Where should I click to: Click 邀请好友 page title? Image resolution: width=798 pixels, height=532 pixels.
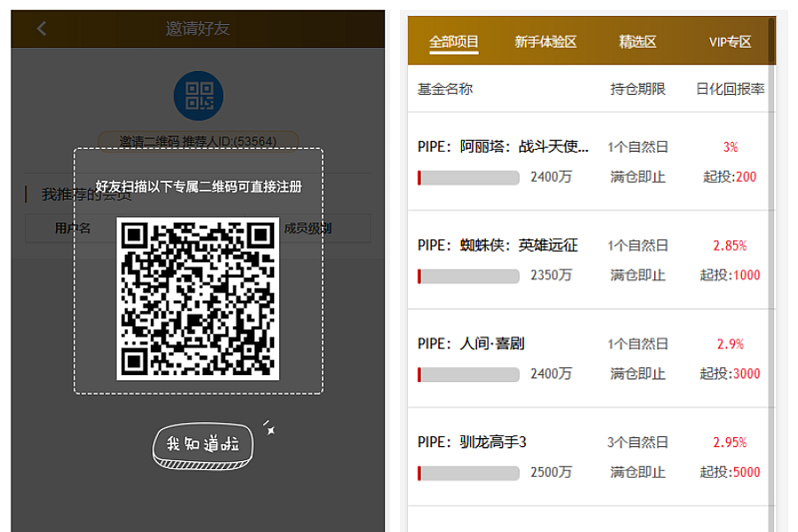[x=198, y=28]
